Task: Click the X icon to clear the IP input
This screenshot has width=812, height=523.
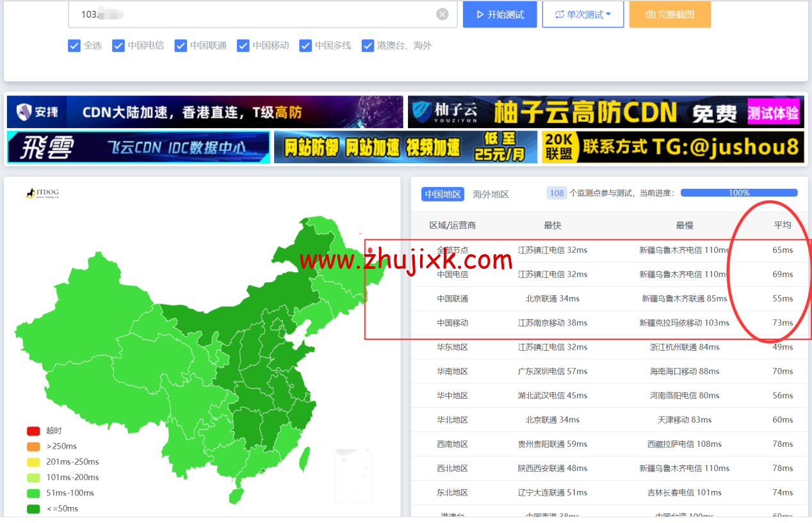Action: tap(442, 14)
